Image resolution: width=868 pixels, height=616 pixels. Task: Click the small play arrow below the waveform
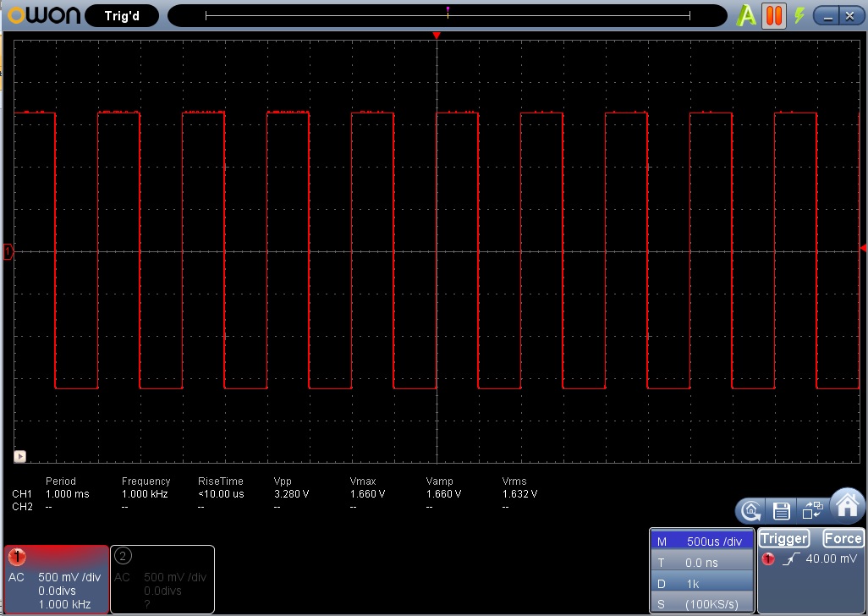coord(20,455)
